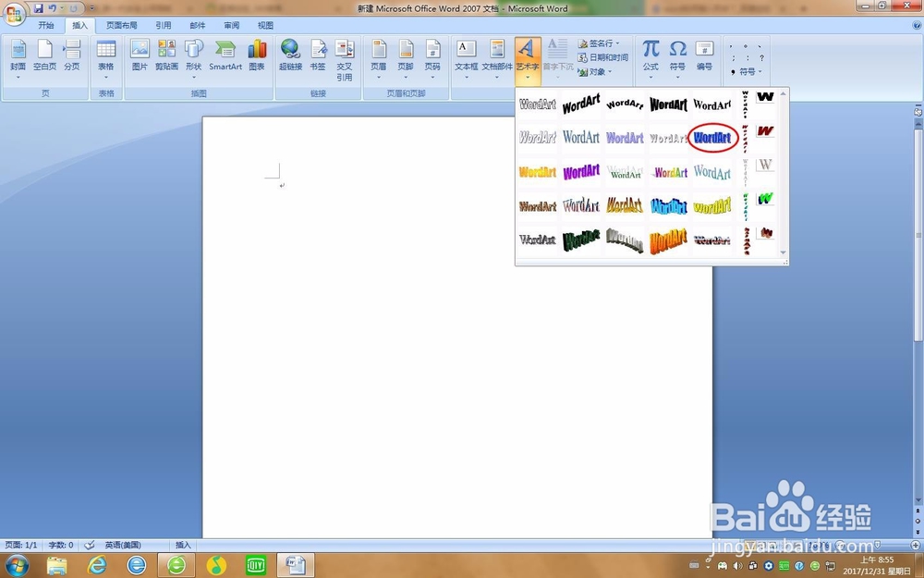Insert a Page Break (分页)
The width and height of the screenshot is (924, 578).
[72, 56]
